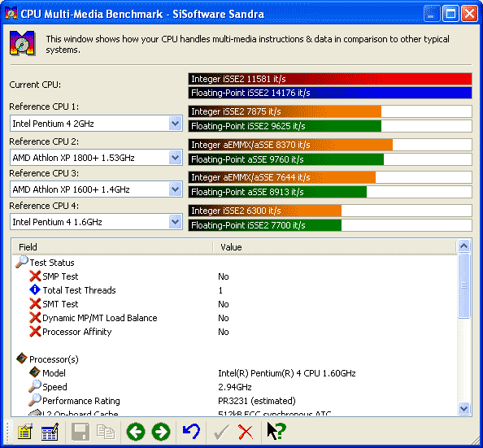Select the SMT Test row label
Viewport: 483px width, 448px height.
pyautogui.click(x=60, y=304)
